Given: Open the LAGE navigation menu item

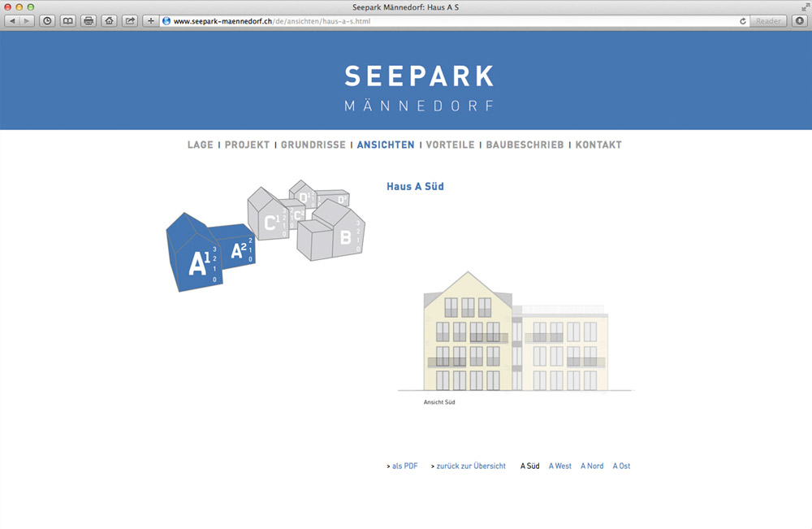Looking at the screenshot, I should pyautogui.click(x=200, y=145).
